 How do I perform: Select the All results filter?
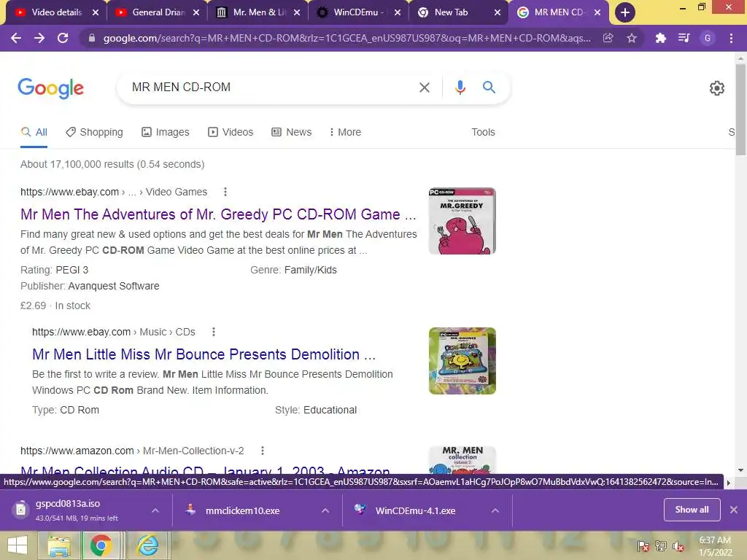pyautogui.click(x=34, y=133)
